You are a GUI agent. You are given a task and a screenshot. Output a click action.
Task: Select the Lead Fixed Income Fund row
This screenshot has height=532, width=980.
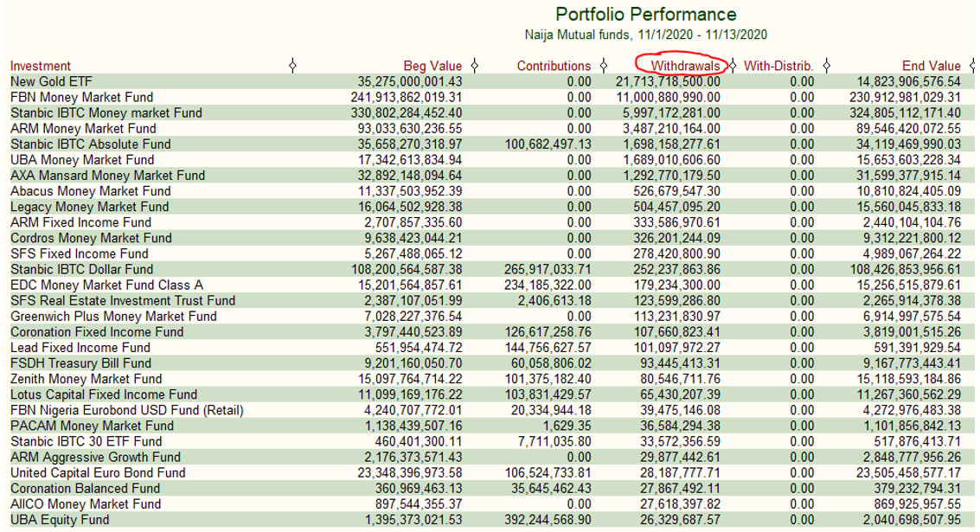tap(492, 347)
